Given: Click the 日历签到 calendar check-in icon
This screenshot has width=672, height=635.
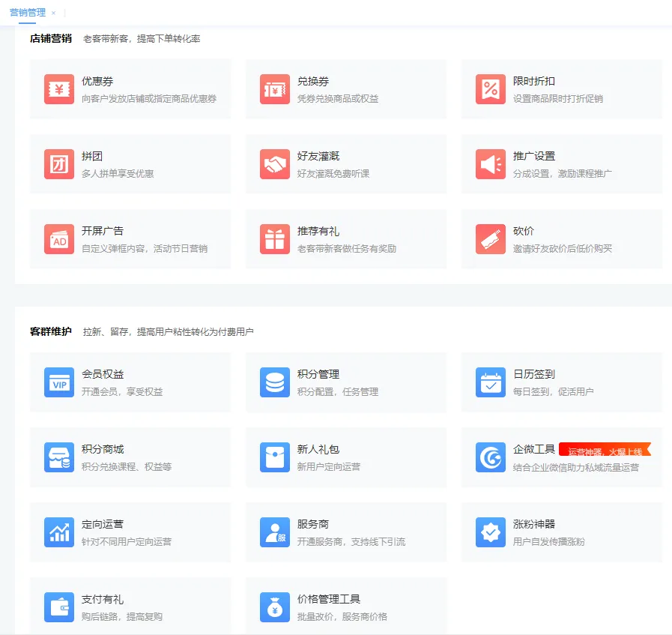Looking at the screenshot, I should (490, 382).
